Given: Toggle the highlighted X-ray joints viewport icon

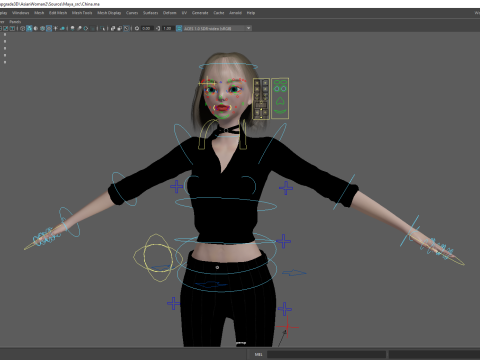Looking at the screenshot, I should (126, 28).
